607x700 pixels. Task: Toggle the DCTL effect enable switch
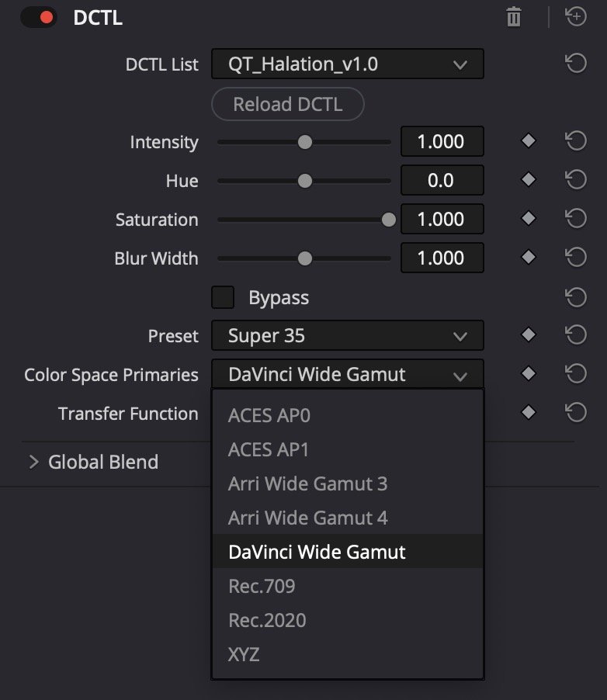click(38, 16)
